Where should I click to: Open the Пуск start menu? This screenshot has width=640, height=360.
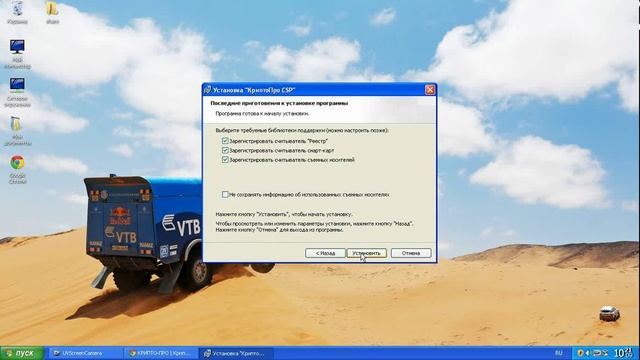coord(22,353)
